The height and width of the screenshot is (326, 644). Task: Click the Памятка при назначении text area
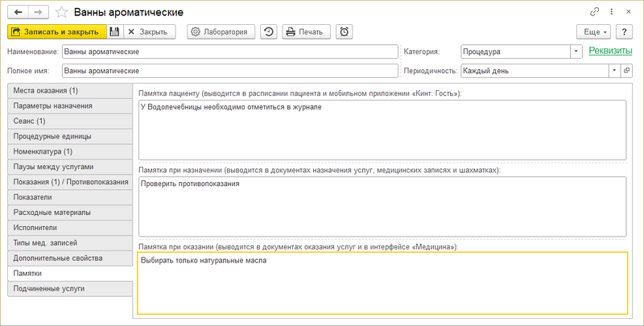[382, 207]
